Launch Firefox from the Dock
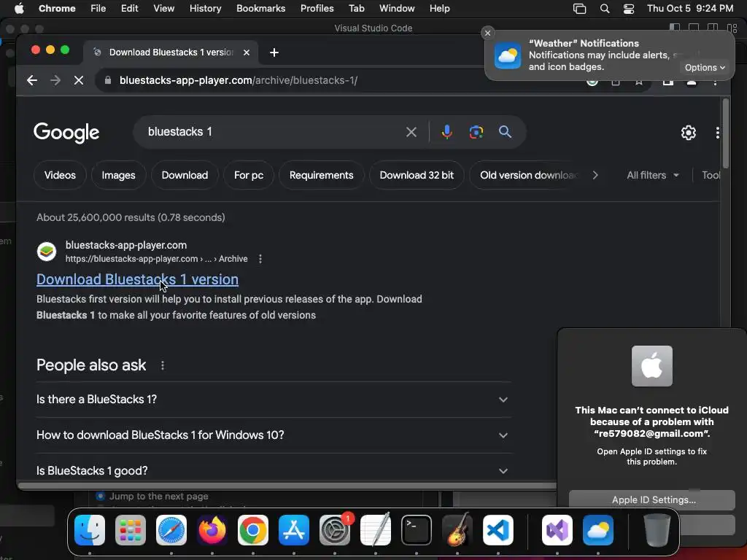The image size is (747, 560). [x=212, y=530]
